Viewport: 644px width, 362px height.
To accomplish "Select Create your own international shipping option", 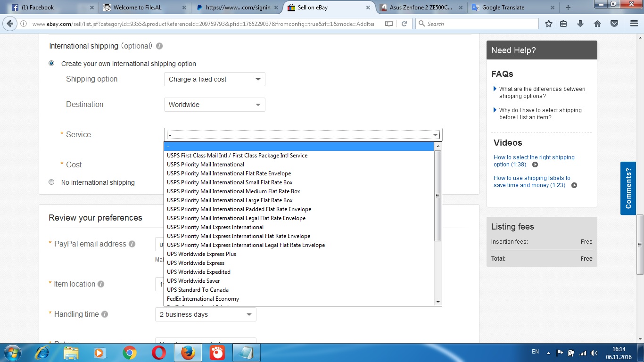I will [x=51, y=64].
